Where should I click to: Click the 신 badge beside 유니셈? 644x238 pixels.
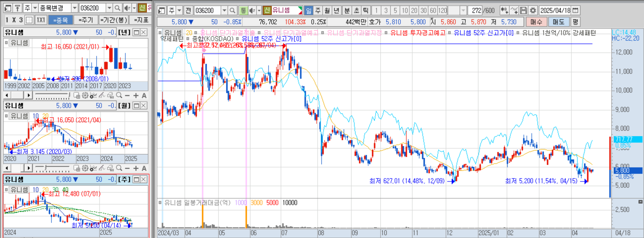pyautogui.click(x=267, y=11)
